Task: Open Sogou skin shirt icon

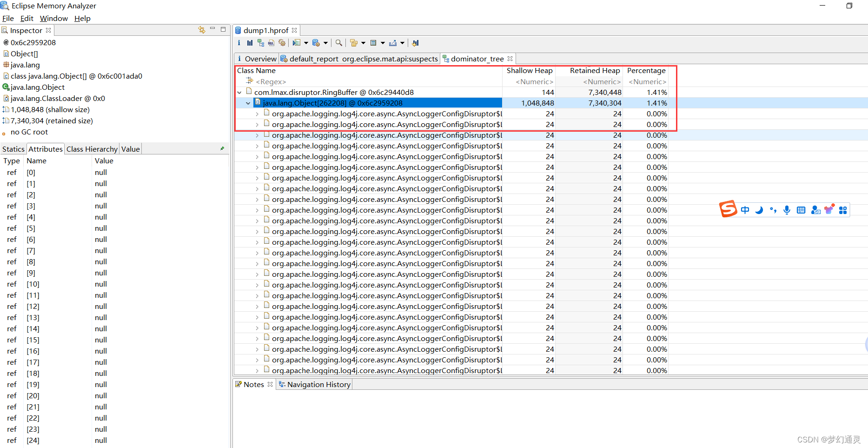Action: tap(829, 209)
